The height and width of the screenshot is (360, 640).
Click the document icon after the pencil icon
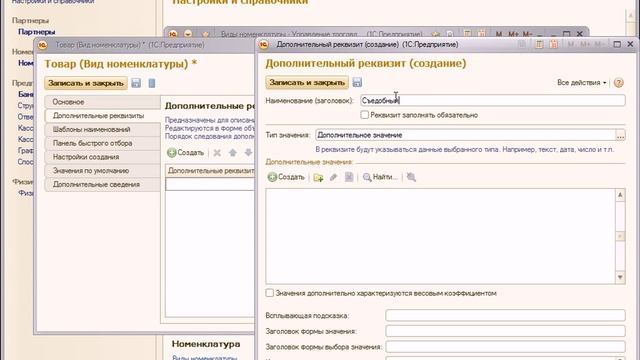point(349,177)
